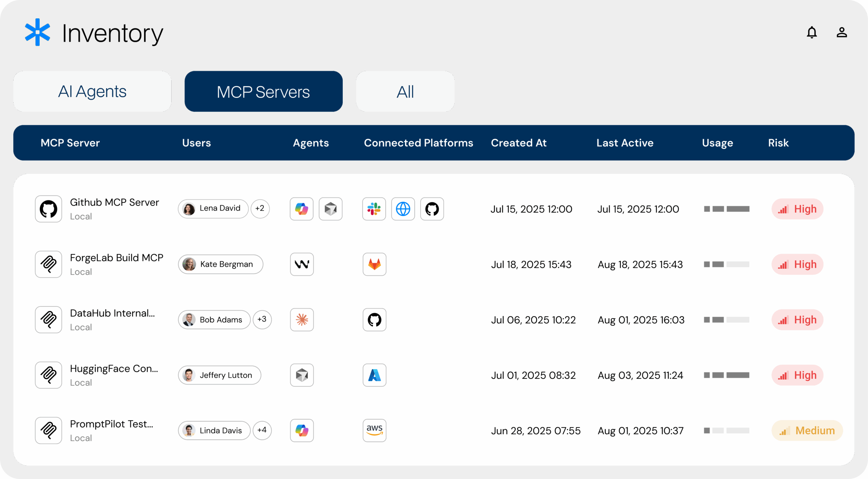Image resolution: width=868 pixels, height=479 pixels.
Task: Click the Medium risk badge
Action: (x=807, y=430)
